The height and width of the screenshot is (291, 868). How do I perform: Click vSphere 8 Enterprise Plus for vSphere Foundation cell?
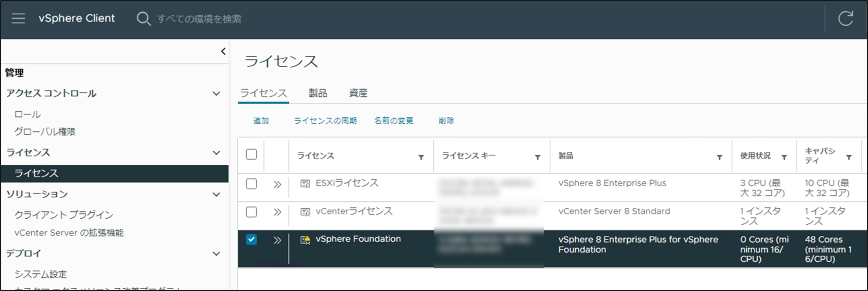click(x=638, y=244)
